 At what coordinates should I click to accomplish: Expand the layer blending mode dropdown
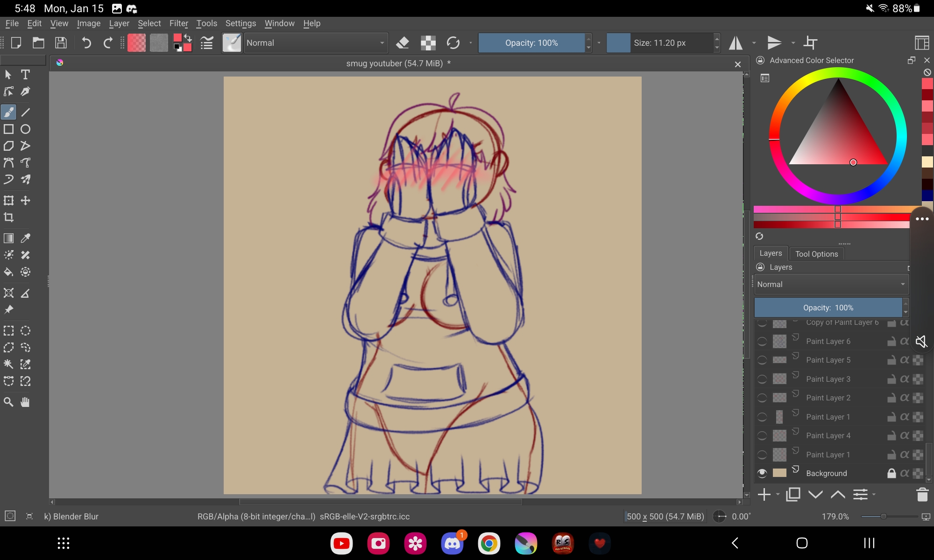pyautogui.click(x=831, y=284)
